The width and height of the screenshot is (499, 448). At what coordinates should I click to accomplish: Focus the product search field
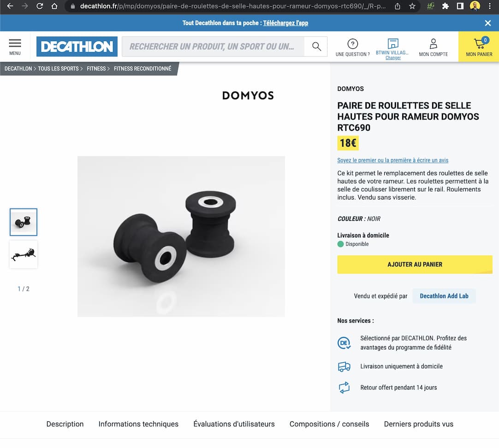coord(213,47)
